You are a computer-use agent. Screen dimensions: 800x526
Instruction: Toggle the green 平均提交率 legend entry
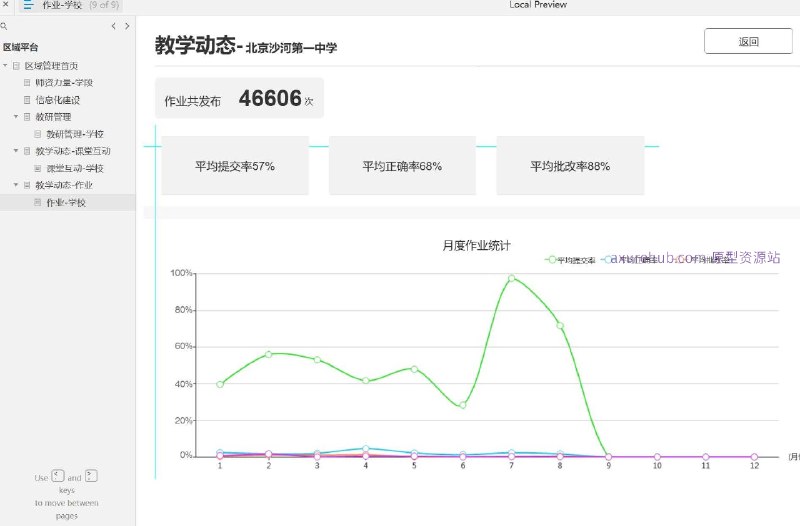570,260
